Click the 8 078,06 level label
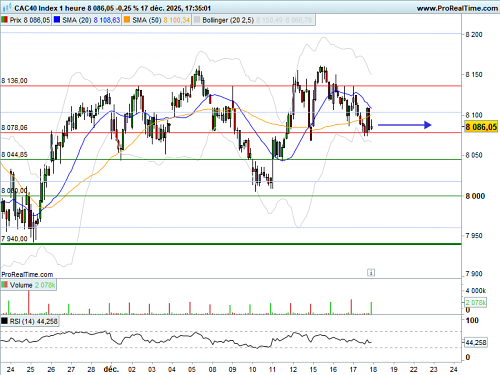Viewport: 500px width, 375px height. [14, 128]
